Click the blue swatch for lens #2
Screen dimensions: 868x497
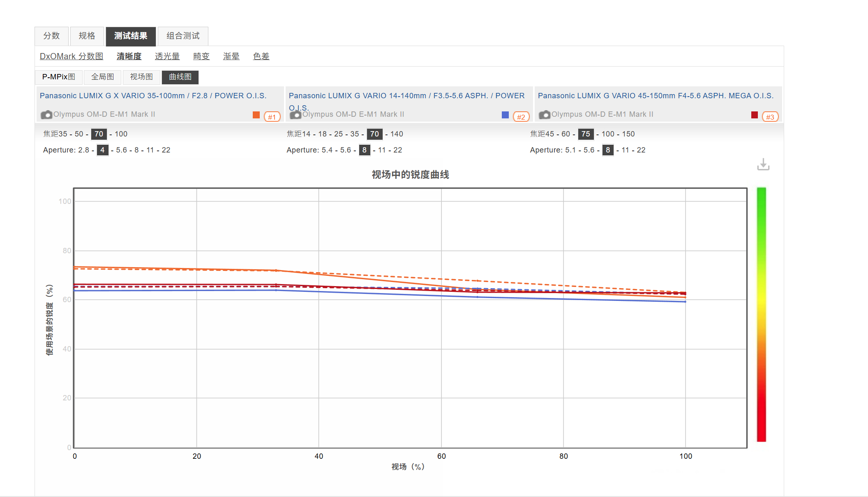[x=505, y=115]
